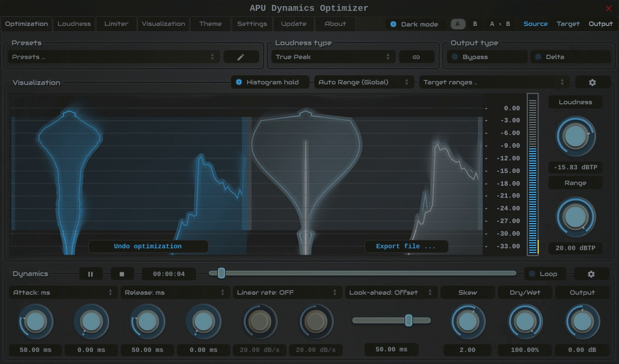Image resolution: width=619 pixels, height=364 pixels.
Task: Click the look-ahead offset slider handle
Action: pos(409,320)
